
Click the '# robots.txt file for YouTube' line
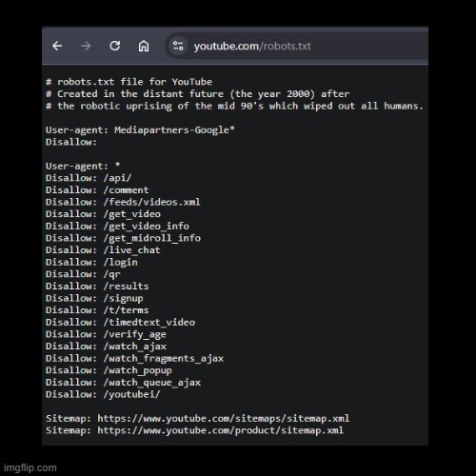pos(129,82)
